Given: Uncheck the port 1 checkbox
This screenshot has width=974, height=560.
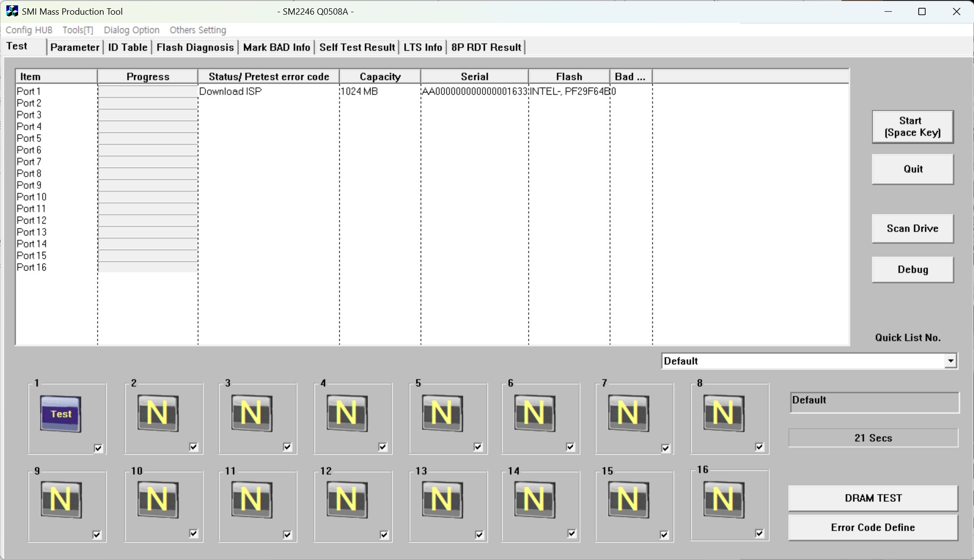Looking at the screenshot, I should [x=98, y=448].
